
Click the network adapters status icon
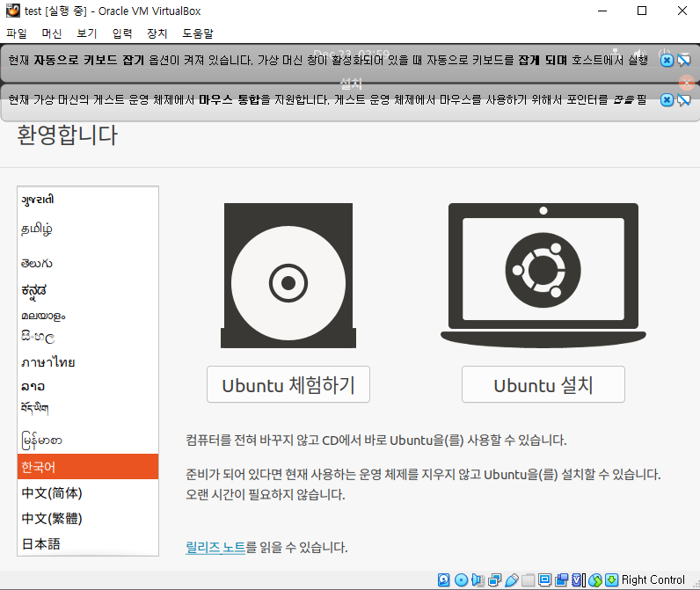[494, 579]
